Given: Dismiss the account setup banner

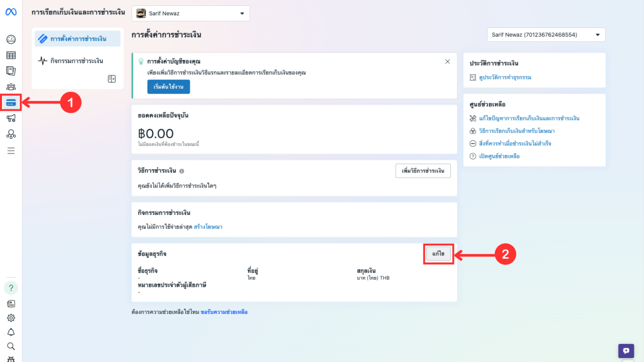Looking at the screenshot, I should click(447, 62).
